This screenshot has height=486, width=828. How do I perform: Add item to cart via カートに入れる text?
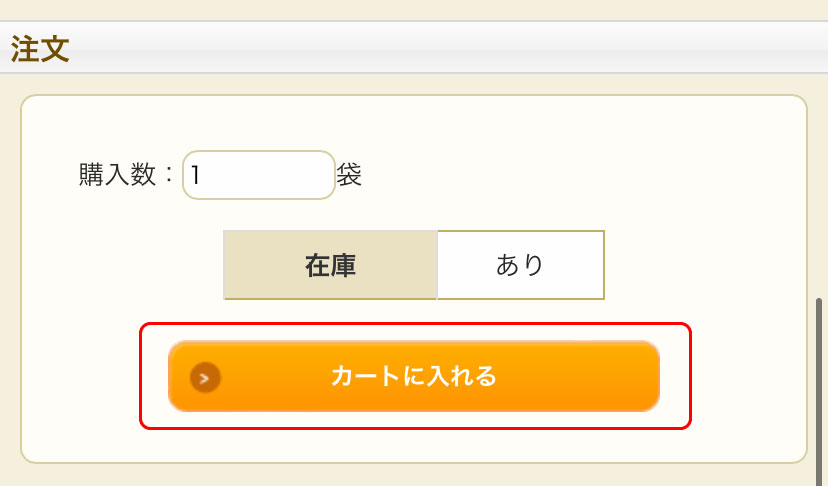click(x=414, y=376)
